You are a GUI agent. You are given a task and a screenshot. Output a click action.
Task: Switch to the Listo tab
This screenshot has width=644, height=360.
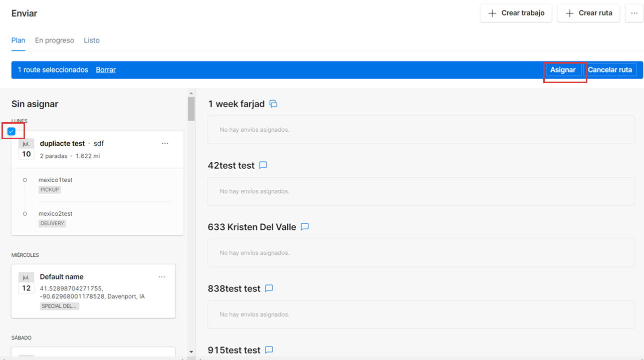(92, 40)
